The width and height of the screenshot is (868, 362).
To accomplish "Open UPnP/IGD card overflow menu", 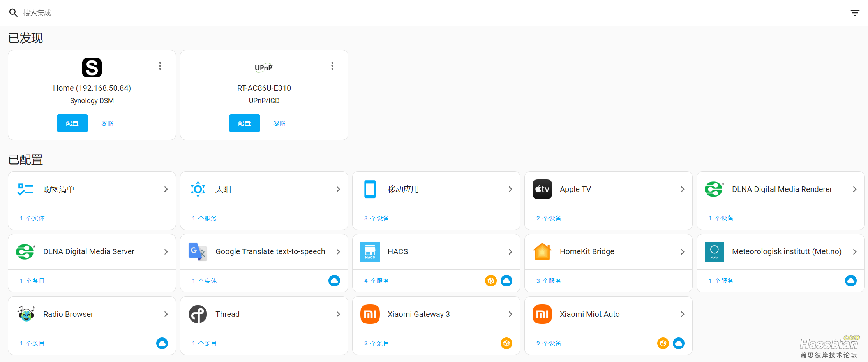I will (332, 66).
